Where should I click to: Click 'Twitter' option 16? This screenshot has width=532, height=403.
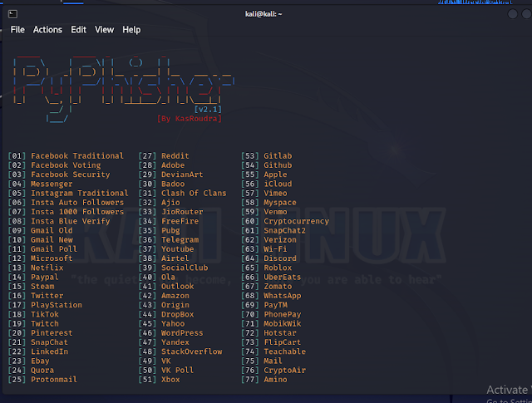pyautogui.click(x=47, y=296)
